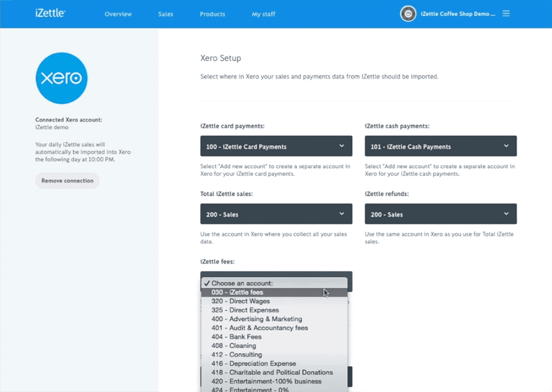Choose '325 - Direct Expenses' option
This screenshot has height=392, width=552.
(x=274, y=310)
